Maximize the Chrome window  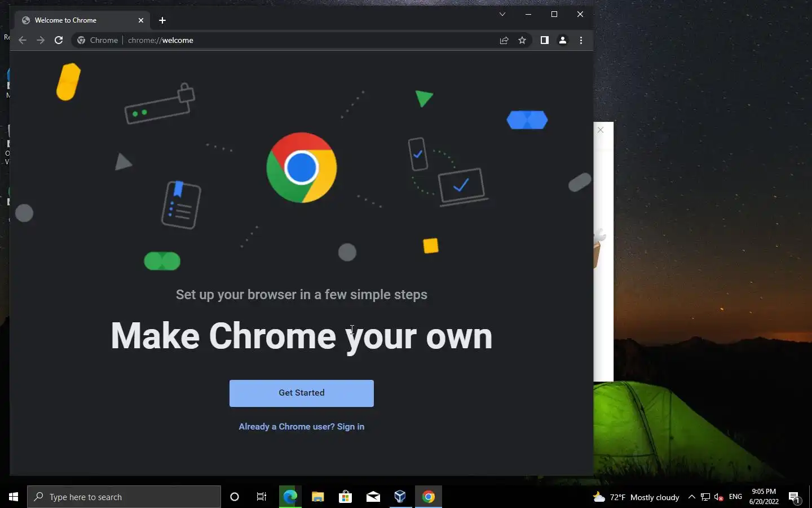[554, 14]
